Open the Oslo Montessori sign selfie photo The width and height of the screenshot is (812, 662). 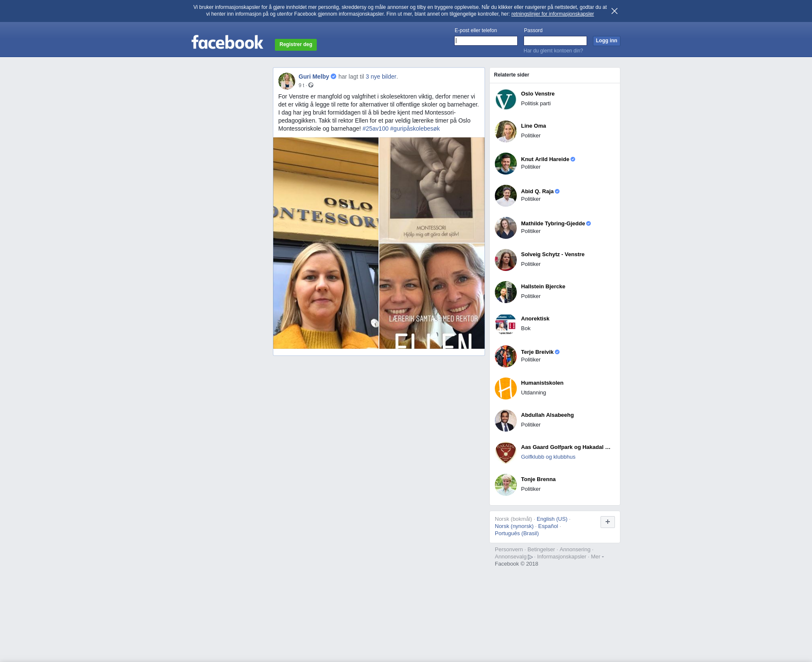326,243
